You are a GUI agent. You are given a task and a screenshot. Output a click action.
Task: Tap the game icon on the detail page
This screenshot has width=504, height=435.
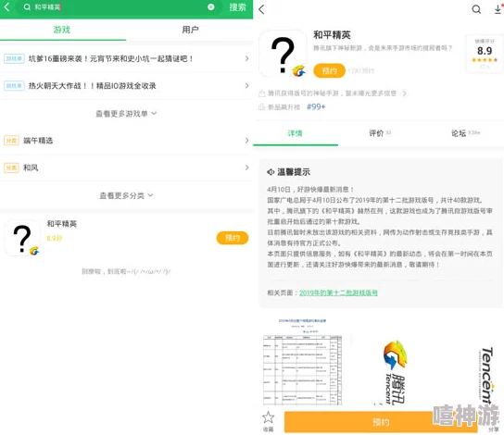283,54
